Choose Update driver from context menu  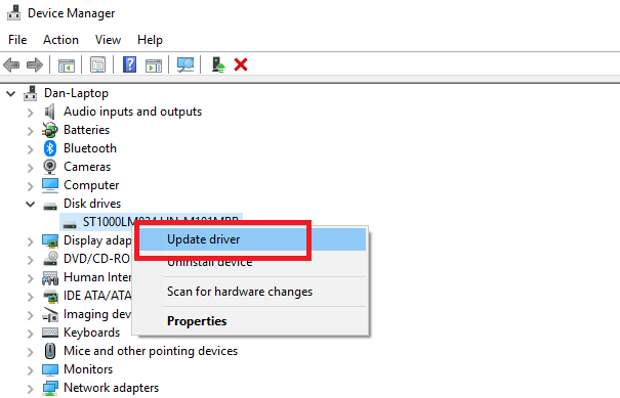coord(252,239)
